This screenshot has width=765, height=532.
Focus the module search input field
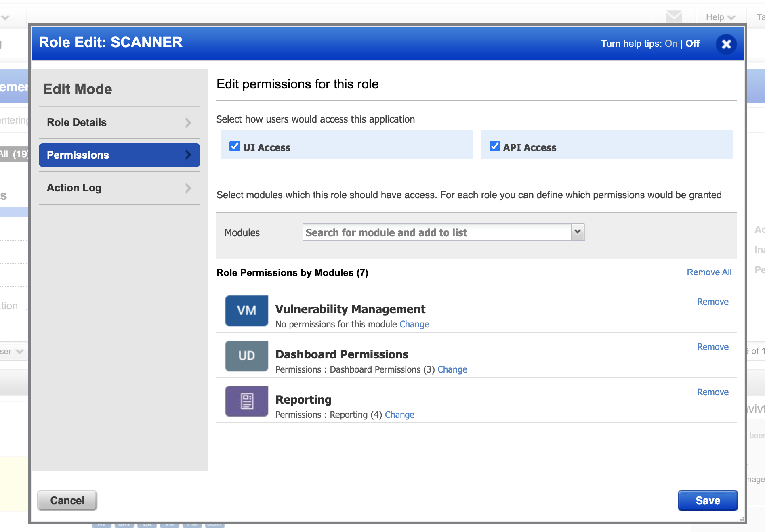[x=436, y=232]
